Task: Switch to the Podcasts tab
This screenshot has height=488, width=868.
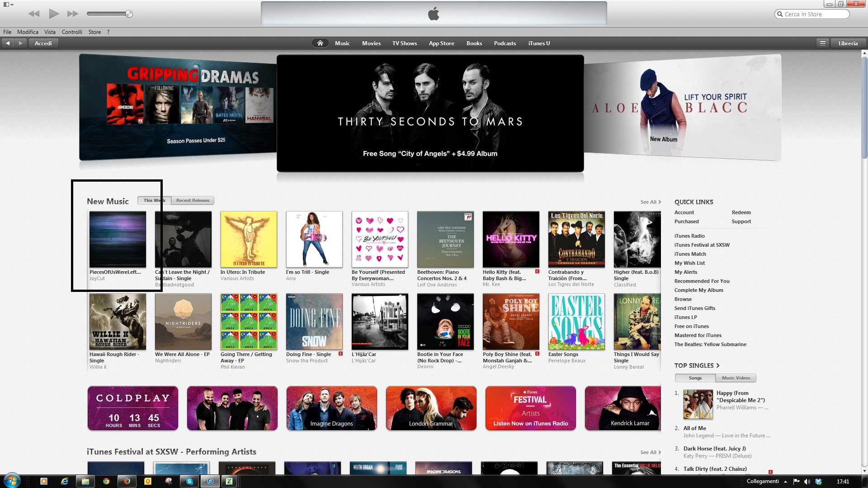Action: [505, 43]
